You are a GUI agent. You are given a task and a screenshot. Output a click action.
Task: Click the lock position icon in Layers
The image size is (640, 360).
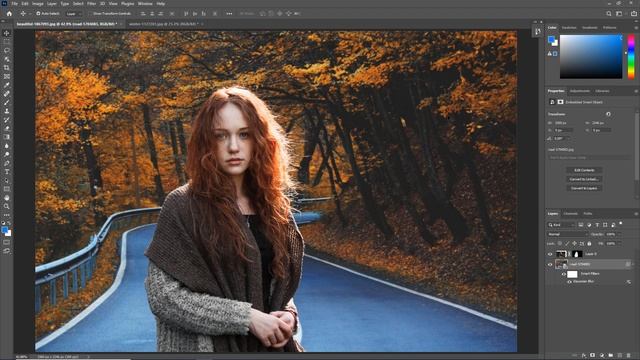point(575,244)
